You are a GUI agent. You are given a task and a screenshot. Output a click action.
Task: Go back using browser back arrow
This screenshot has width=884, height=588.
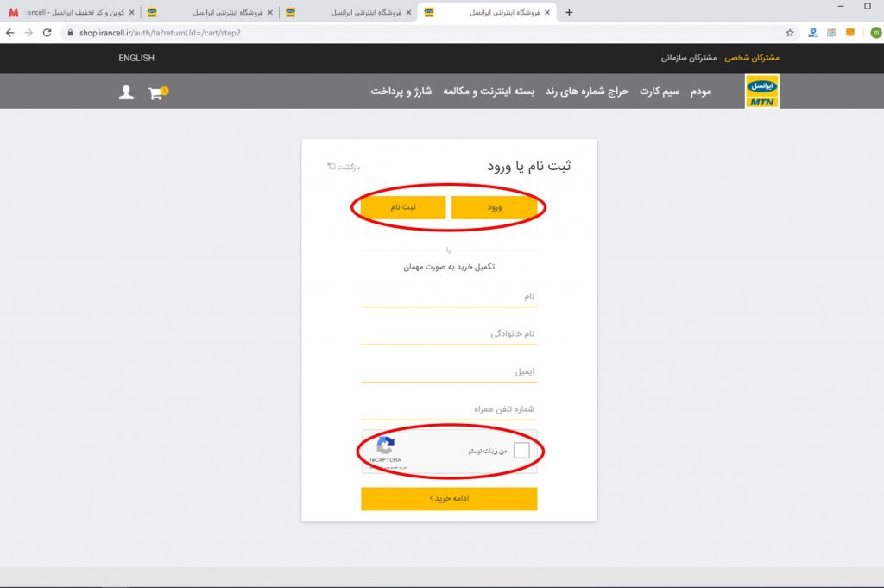pyautogui.click(x=10, y=33)
